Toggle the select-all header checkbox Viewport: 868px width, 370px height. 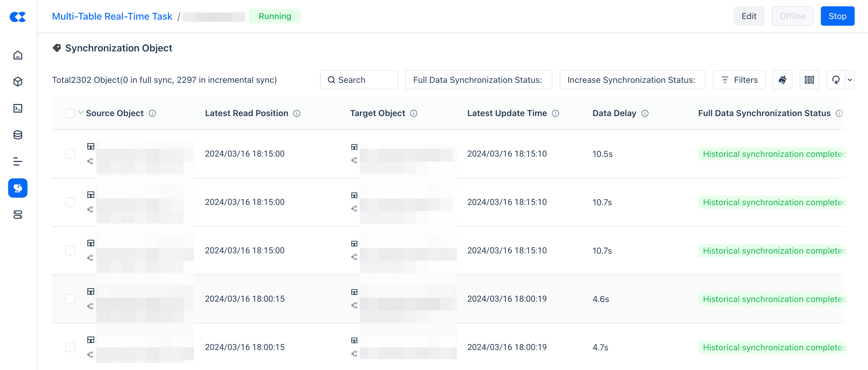click(70, 113)
